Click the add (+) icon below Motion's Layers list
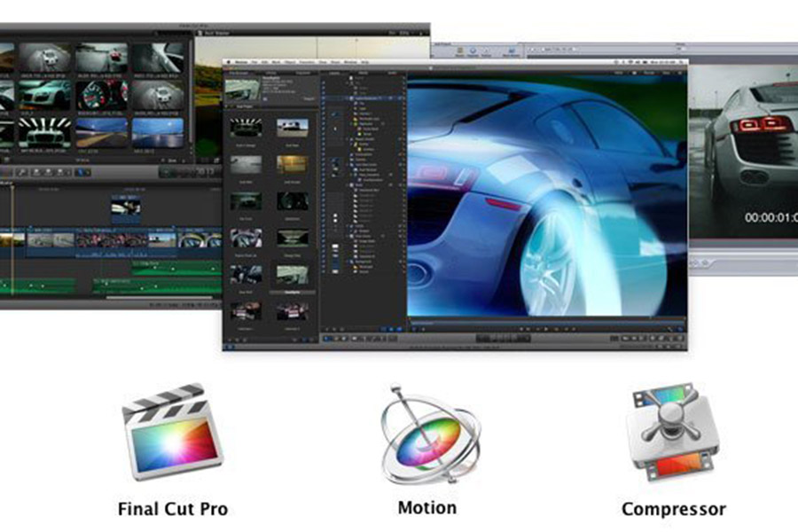This screenshot has height=532, width=798. point(333,328)
